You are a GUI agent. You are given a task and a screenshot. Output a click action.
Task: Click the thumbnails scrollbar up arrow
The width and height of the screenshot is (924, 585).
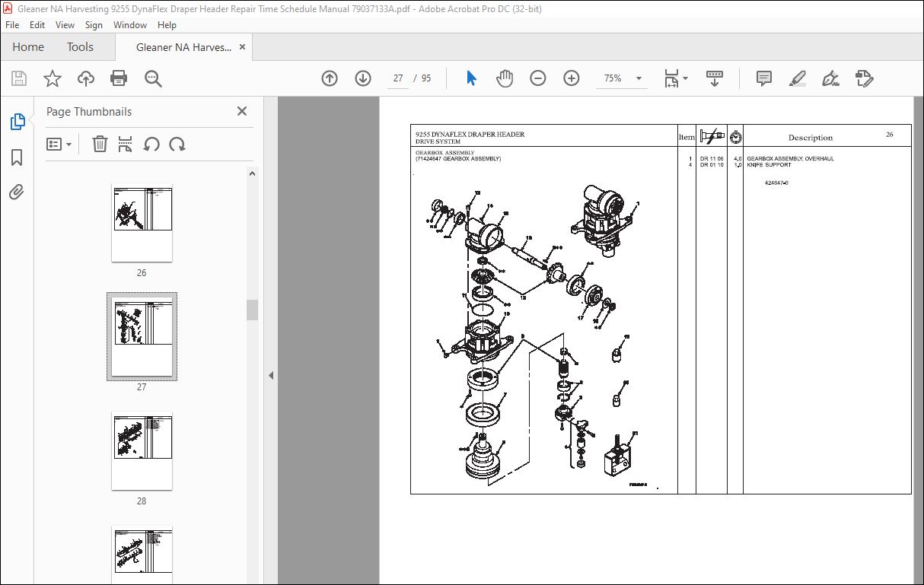pos(252,173)
